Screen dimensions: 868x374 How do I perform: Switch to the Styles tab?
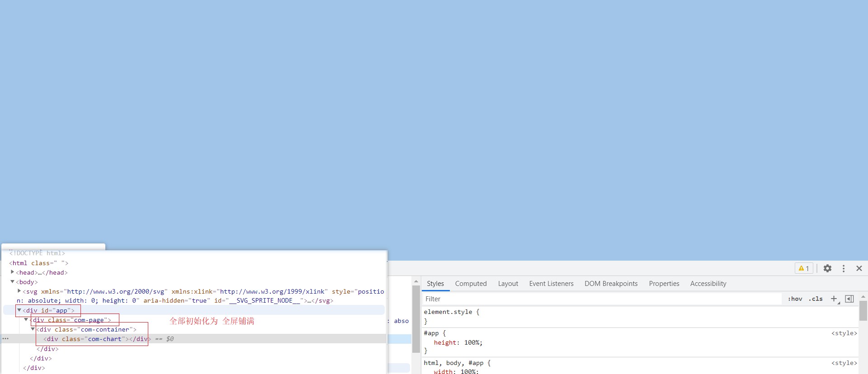tap(435, 284)
